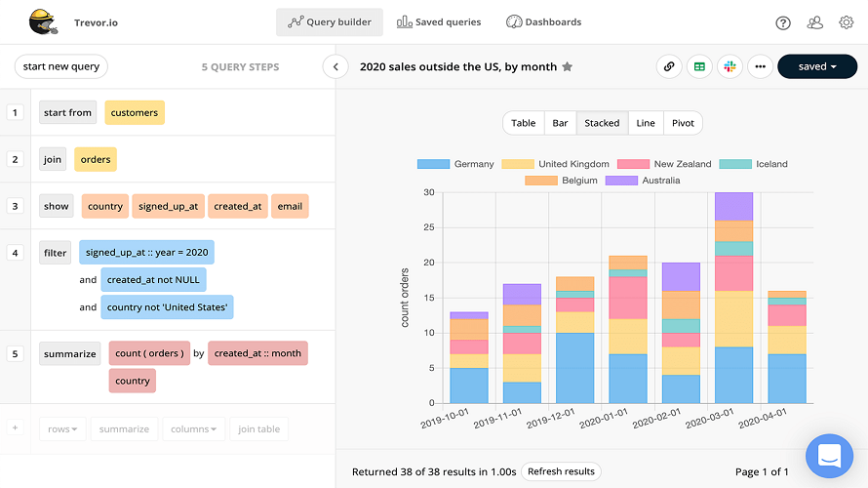Viewport: 868px width, 488px height.
Task: Switch to the Saved queries tab
Action: click(x=439, y=22)
